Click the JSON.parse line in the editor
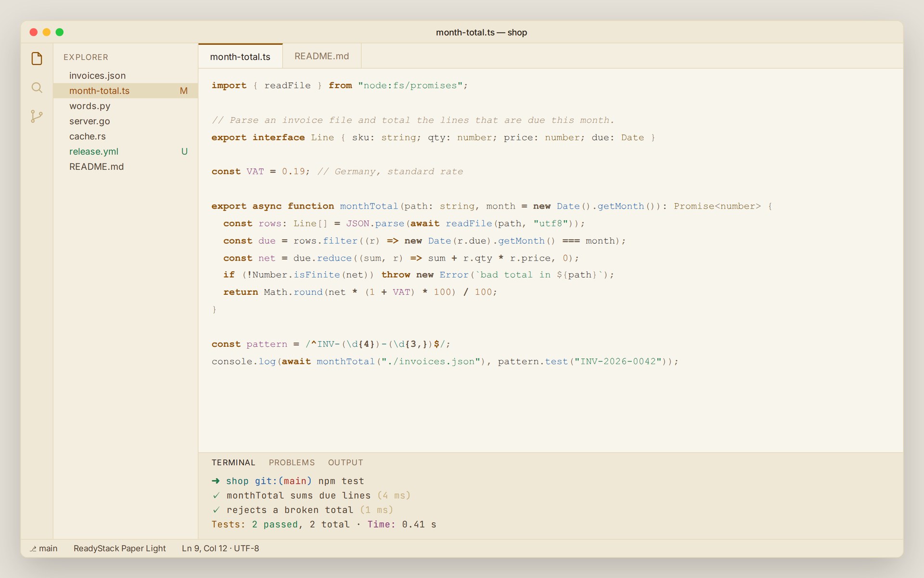This screenshot has width=924, height=578. pos(404,223)
